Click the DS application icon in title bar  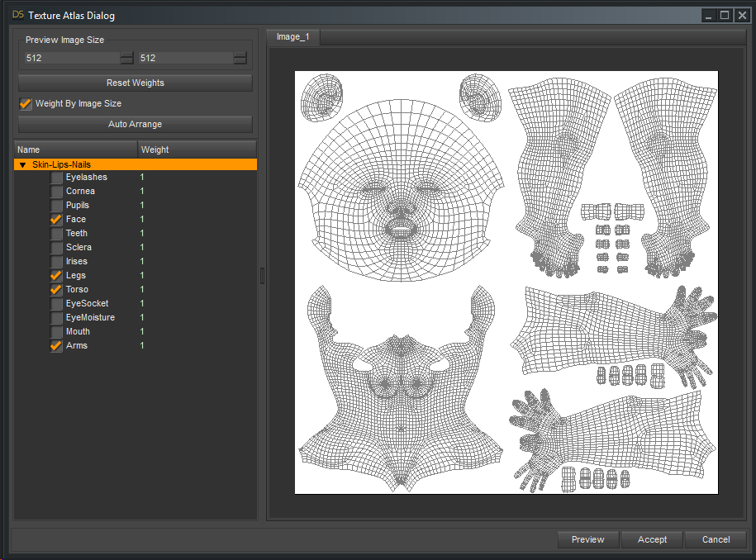pyautogui.click(x=18, y=15)
